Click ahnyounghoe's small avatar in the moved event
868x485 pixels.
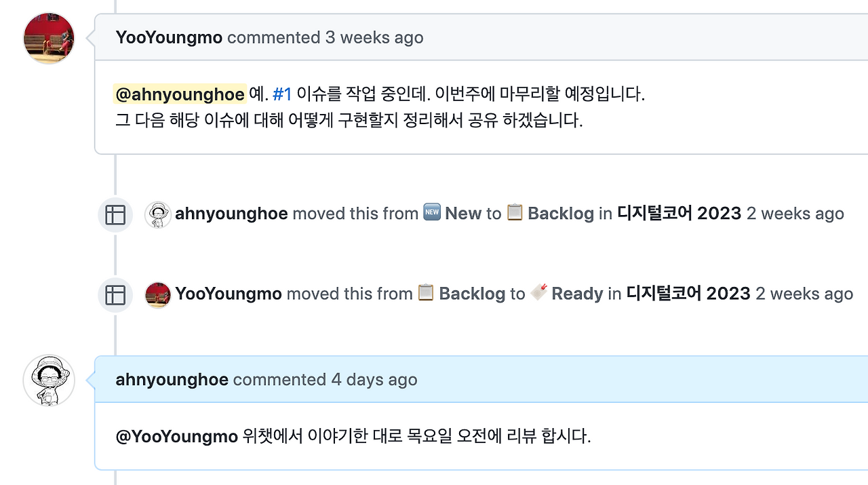coord(158,214)
